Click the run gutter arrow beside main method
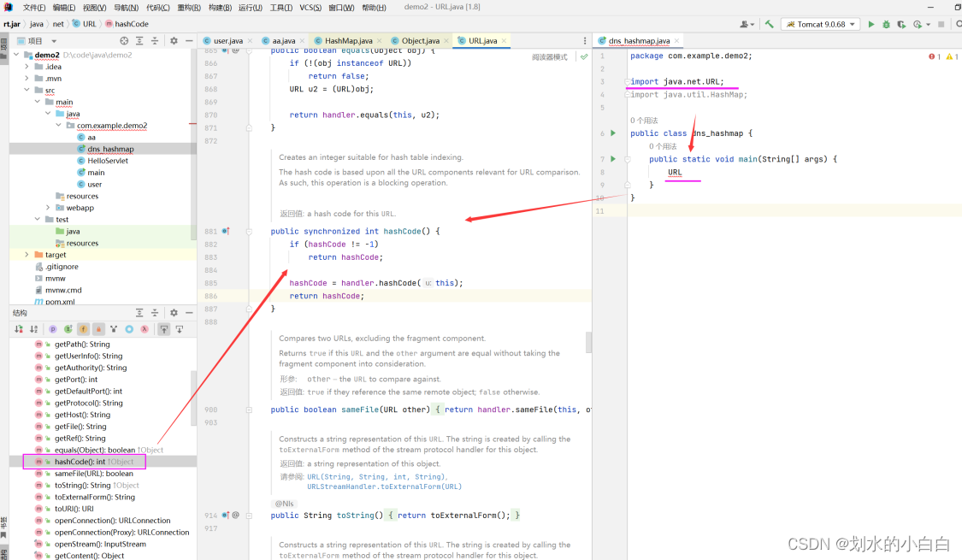The height and width of the screenshot is (560, 962). click(613, 159)
